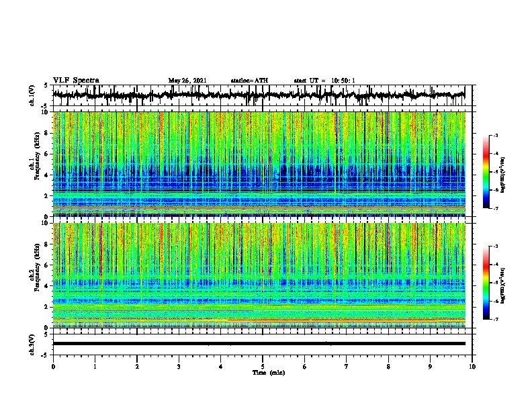
Task: Click the "-7" tick on ch.2 color bar
Action: pyautogui.click(x=496, y=319)
